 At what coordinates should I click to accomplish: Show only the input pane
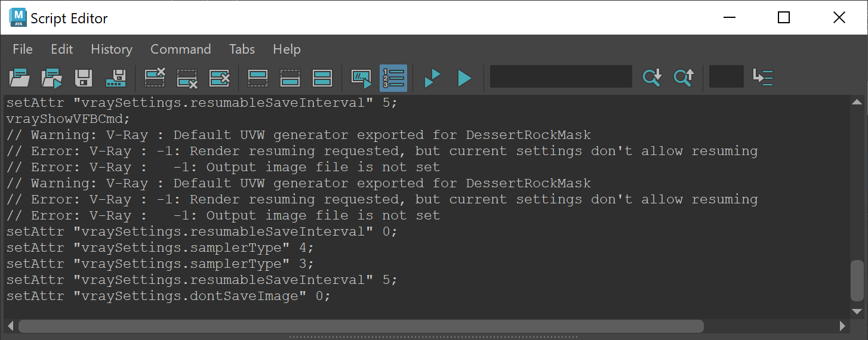290,78
